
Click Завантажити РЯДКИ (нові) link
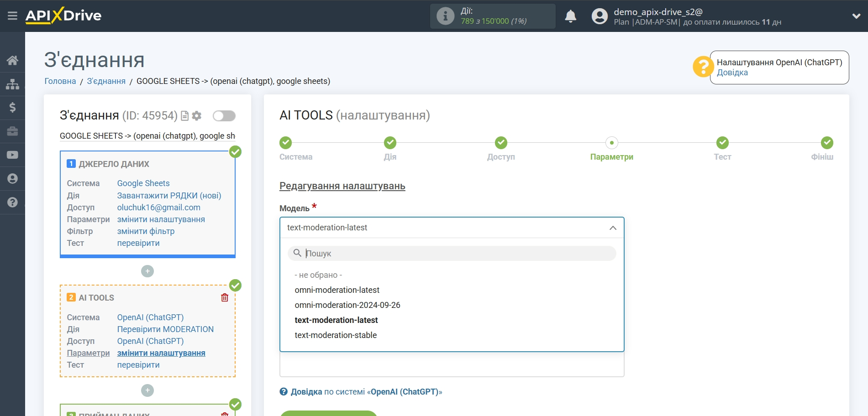169,196
